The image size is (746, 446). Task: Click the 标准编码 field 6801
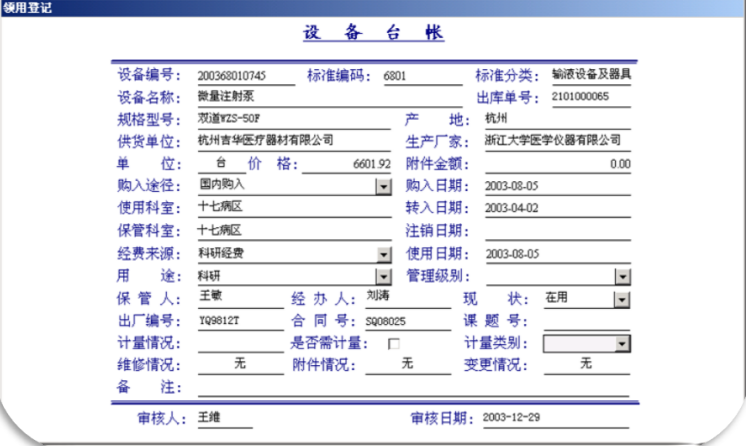[x=423, y=76]
